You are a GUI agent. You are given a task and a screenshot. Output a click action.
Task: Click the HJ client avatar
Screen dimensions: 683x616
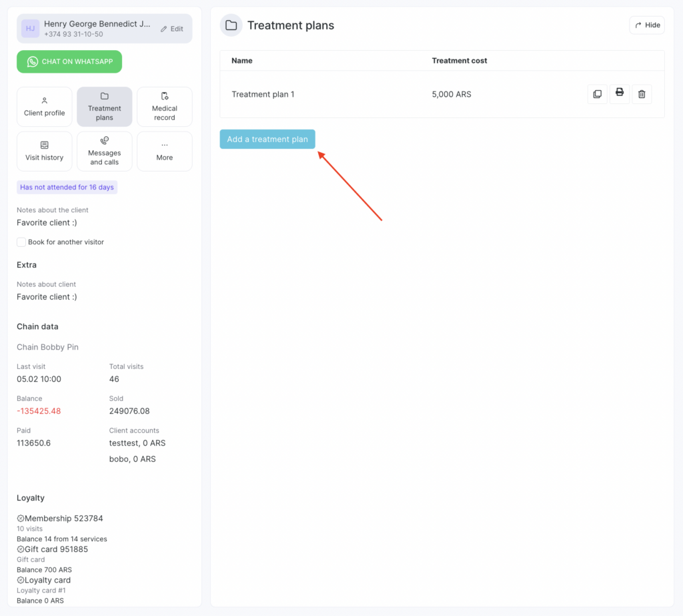pos(31,29)
